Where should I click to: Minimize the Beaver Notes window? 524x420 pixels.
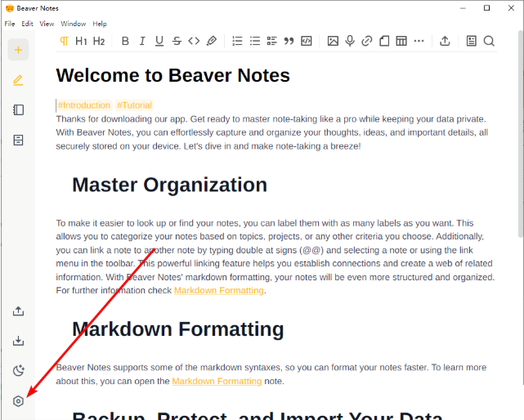(463, 8)
